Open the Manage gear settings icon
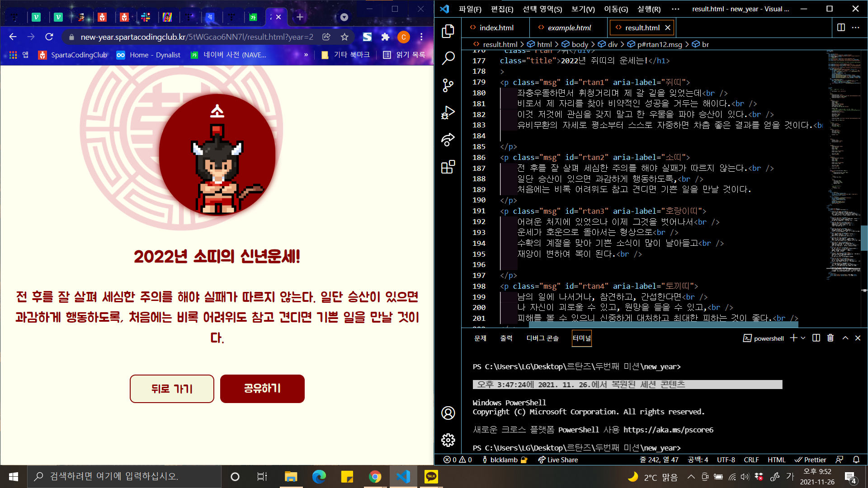The width and height of the screenshot is (868, 488). (x=448, y=440)
